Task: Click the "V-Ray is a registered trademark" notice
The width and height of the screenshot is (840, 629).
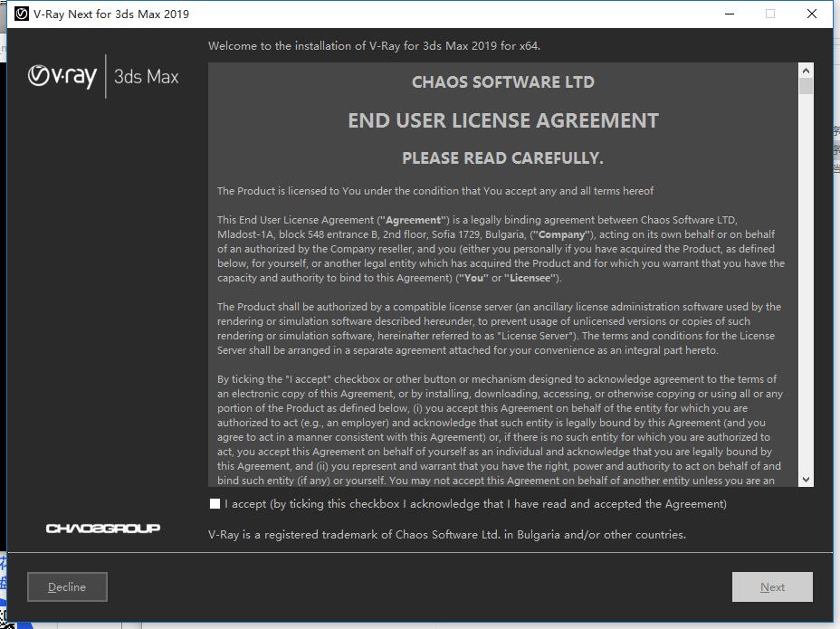Action: tap(447, 535)
